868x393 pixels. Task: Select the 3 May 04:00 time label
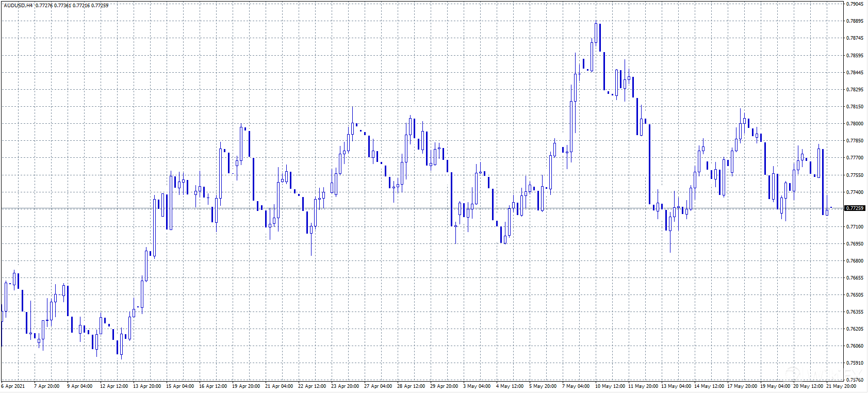click(x=477, y=386)
